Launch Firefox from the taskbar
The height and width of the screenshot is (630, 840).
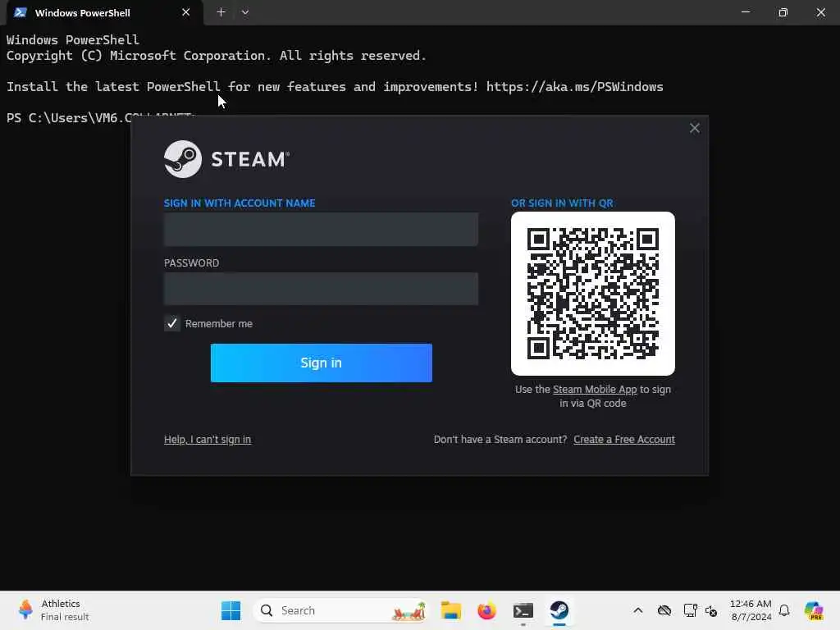tap(486, 610)
